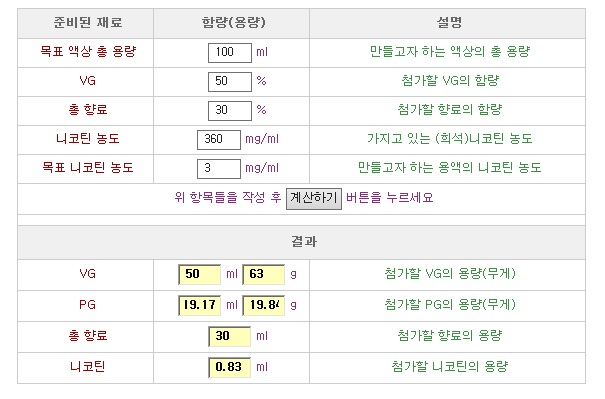Focus the 총 향료 result field showing 30 ml
Viewport: 605px width, 399px height.
[x=230, y=336]
